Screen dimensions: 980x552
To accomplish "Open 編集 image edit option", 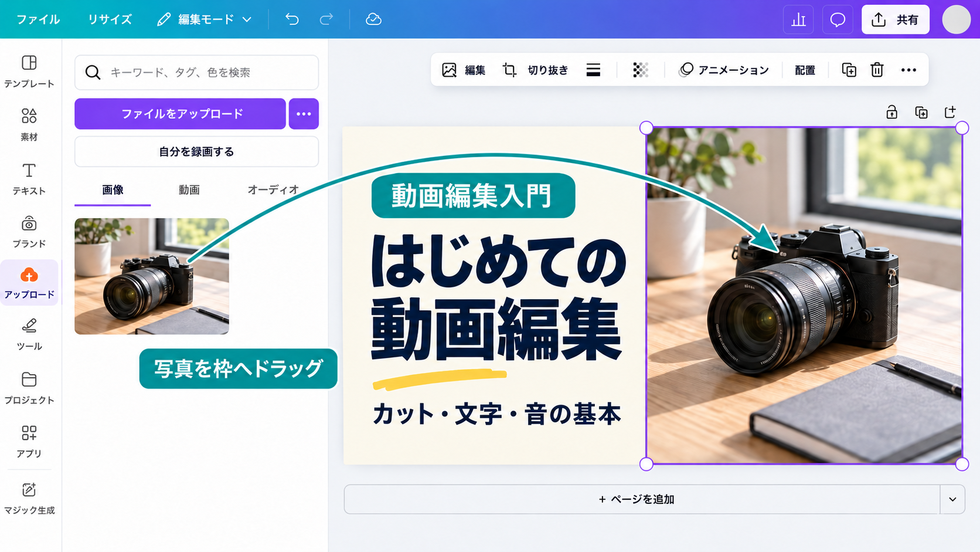I will point(464,70).
